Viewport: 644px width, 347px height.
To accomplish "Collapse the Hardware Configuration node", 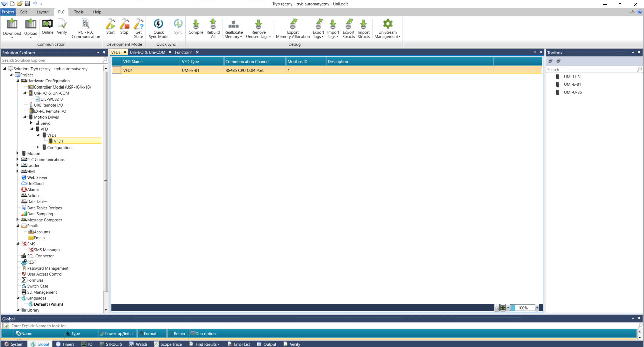I will (18, 81).
